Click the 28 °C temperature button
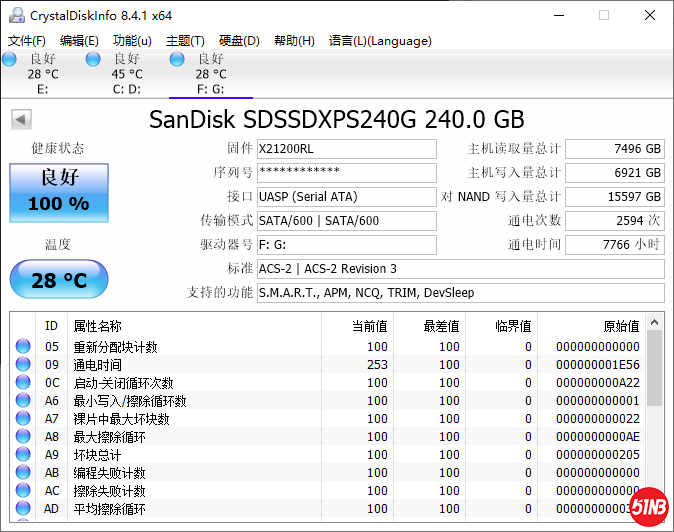Viewport: 674px width, 532px height. (x=59, y=280)
